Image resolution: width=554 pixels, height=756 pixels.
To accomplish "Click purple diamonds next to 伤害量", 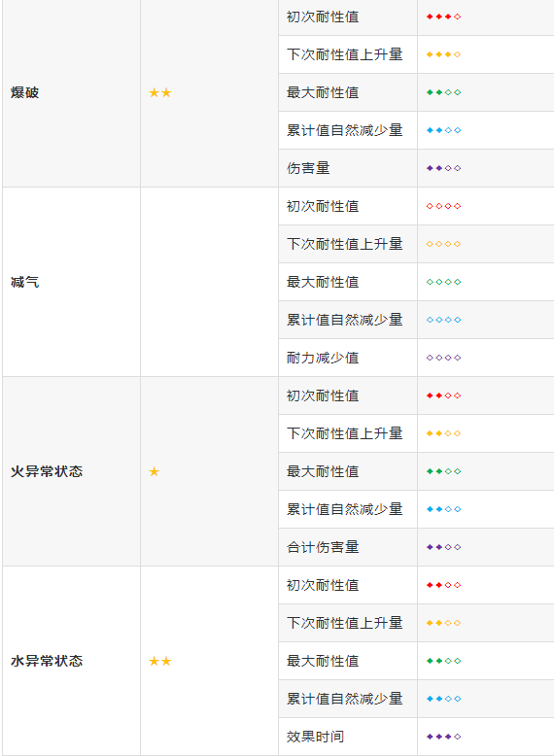I will tap(443, 168).
